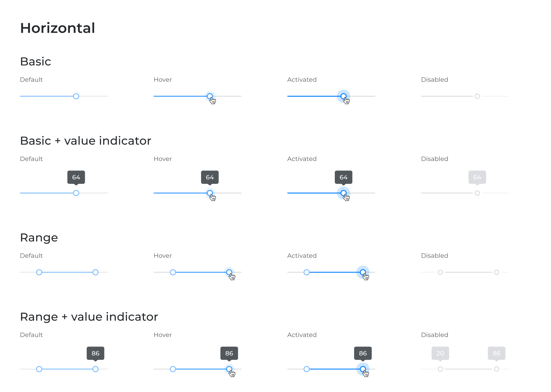Click the left handle of the Range Hover slider
The image size is (551, 392).
[173, 272]
